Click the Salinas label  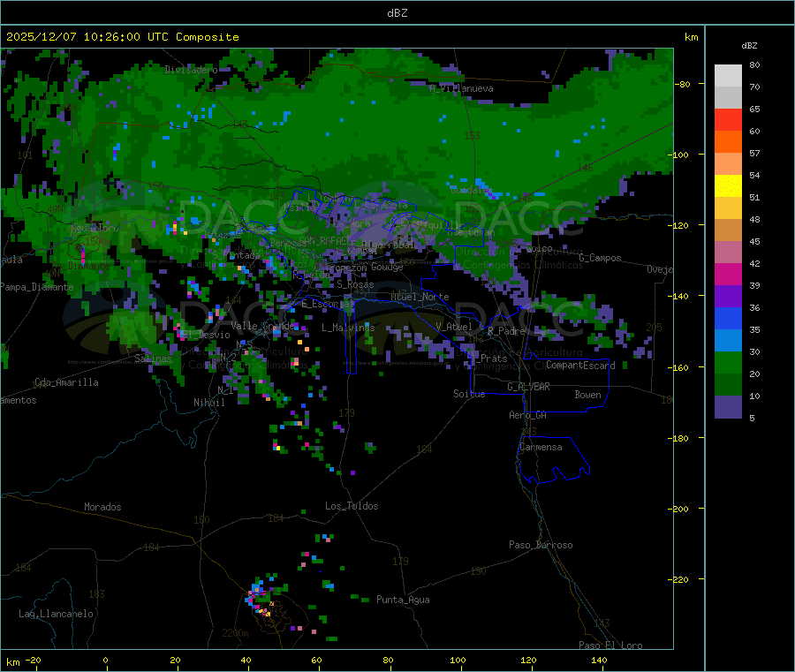pyautogui.click(x=153, y=359)
